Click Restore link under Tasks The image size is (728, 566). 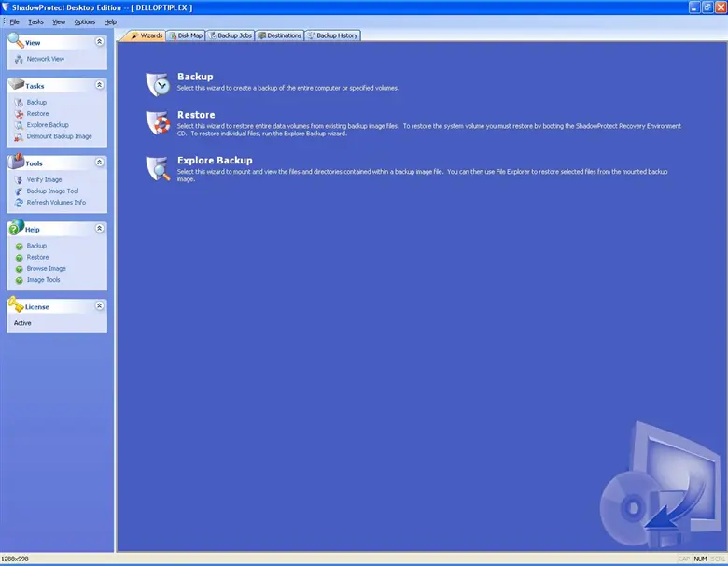(x=37, y=114)
